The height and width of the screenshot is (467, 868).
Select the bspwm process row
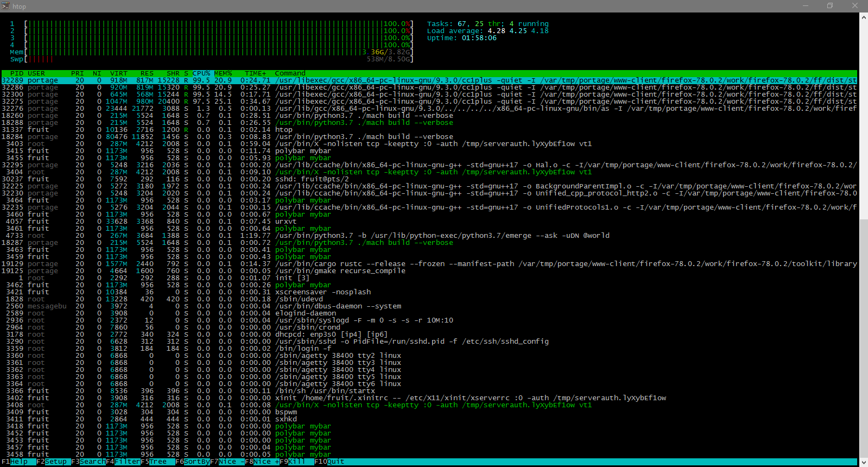pyautogui.click(x=429, y=412)
